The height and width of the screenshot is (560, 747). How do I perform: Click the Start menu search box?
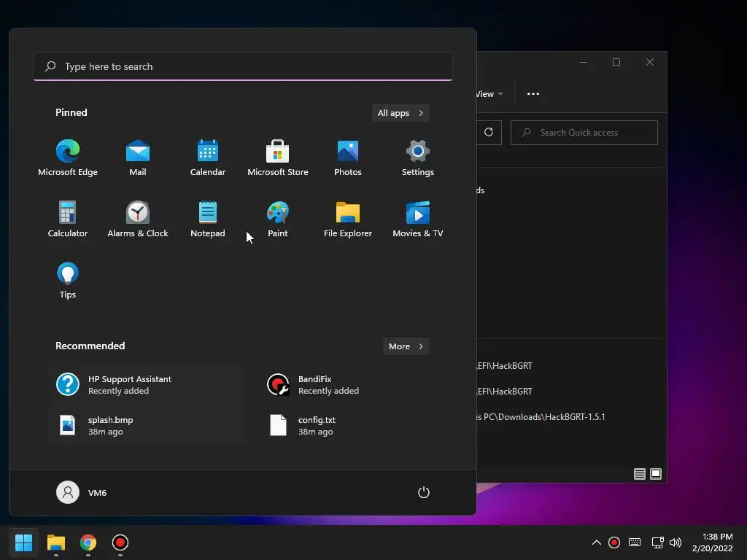(243, 66)
